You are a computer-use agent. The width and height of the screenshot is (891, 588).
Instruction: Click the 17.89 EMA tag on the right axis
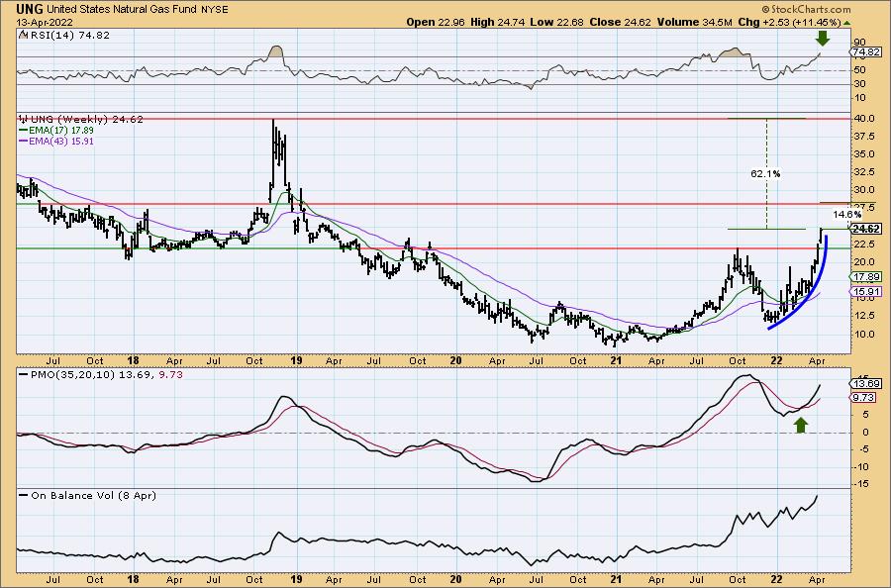[x=866, y=276]
